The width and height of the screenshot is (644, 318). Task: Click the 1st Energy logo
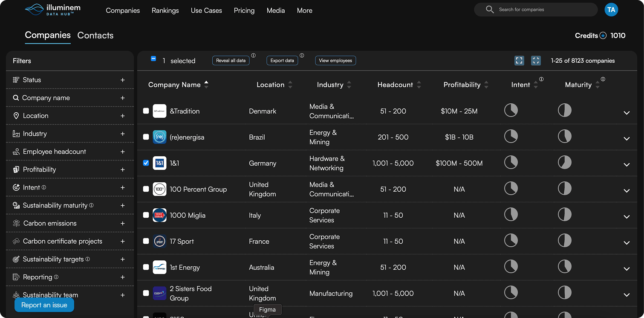tap(159, 267)
